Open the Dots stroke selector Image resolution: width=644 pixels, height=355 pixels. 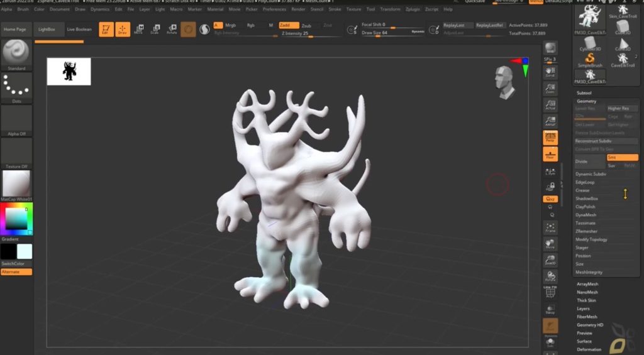coord(16,88)
